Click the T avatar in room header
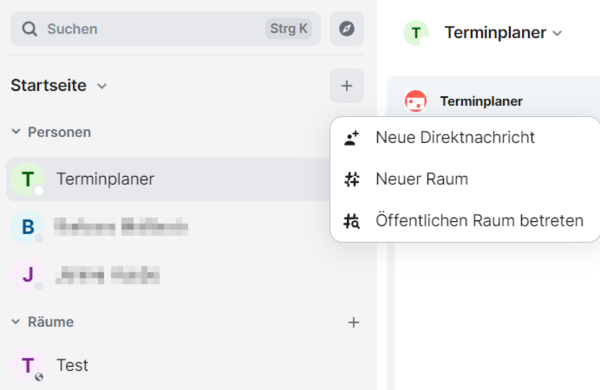The height and width of the screenshot is (390, 600). point(416,33)
